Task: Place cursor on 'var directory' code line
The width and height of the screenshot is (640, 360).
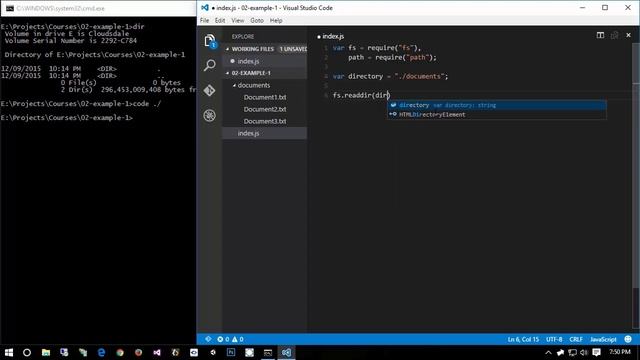Action: pyautogui.click(x=390, y=76)
